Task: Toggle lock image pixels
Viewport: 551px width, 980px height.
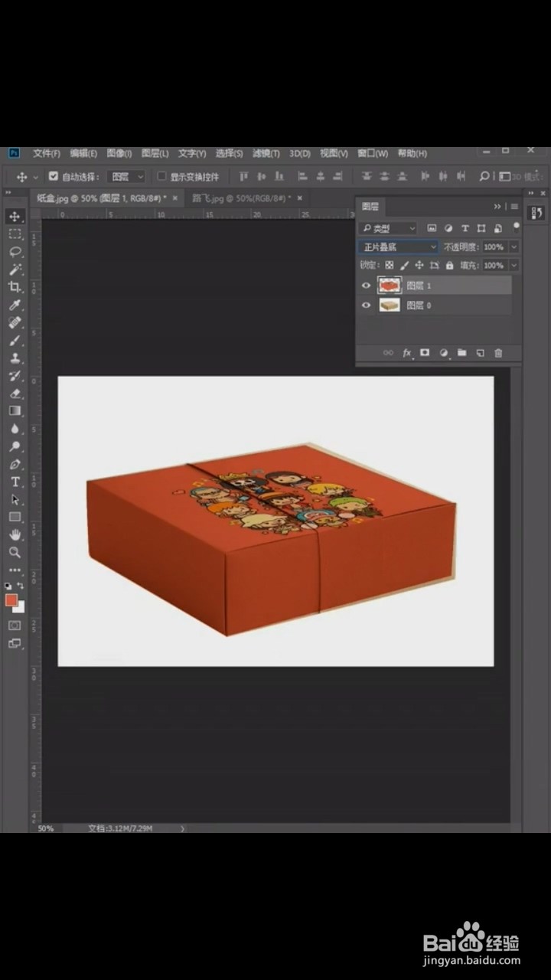Action: (404, 266)
